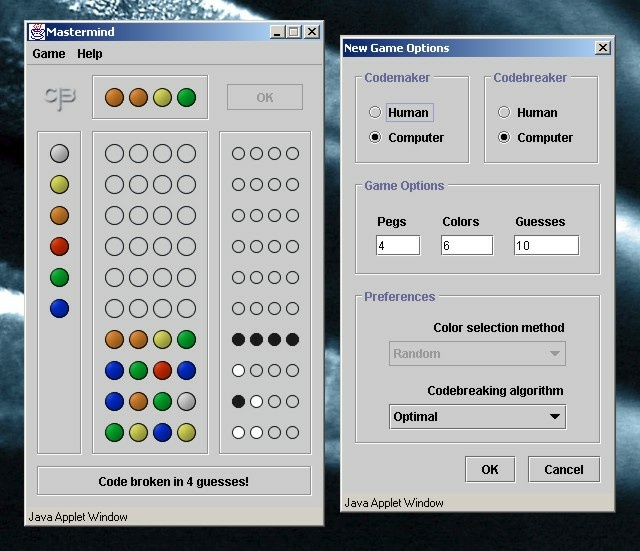Pick the red peg from the color palette

coord(59,247)
